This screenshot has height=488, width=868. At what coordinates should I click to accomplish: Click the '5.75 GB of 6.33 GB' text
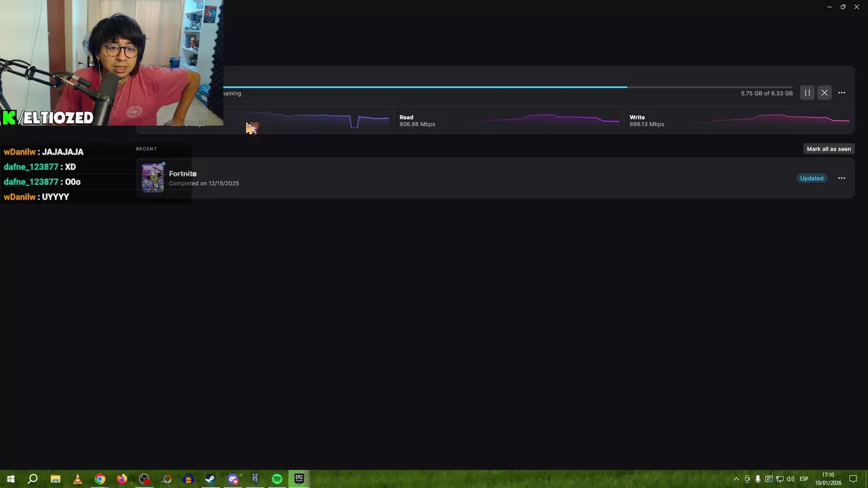click(x=766, y=94)
